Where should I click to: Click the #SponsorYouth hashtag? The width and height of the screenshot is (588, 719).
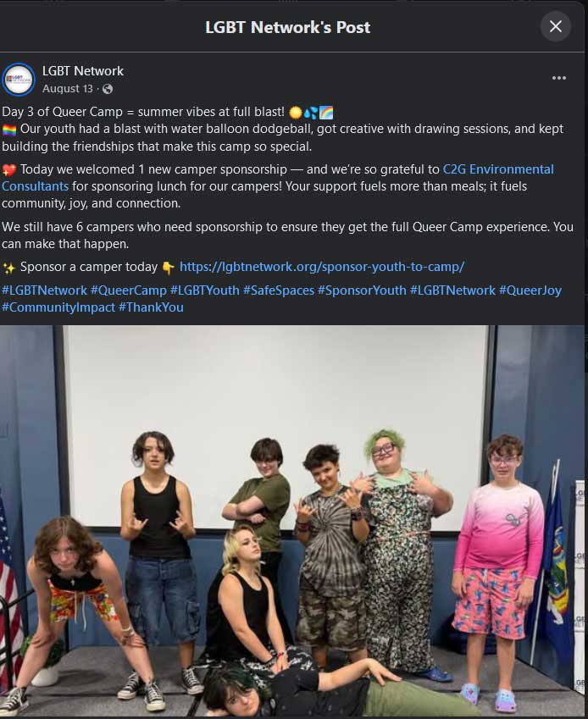coord(362,290)
